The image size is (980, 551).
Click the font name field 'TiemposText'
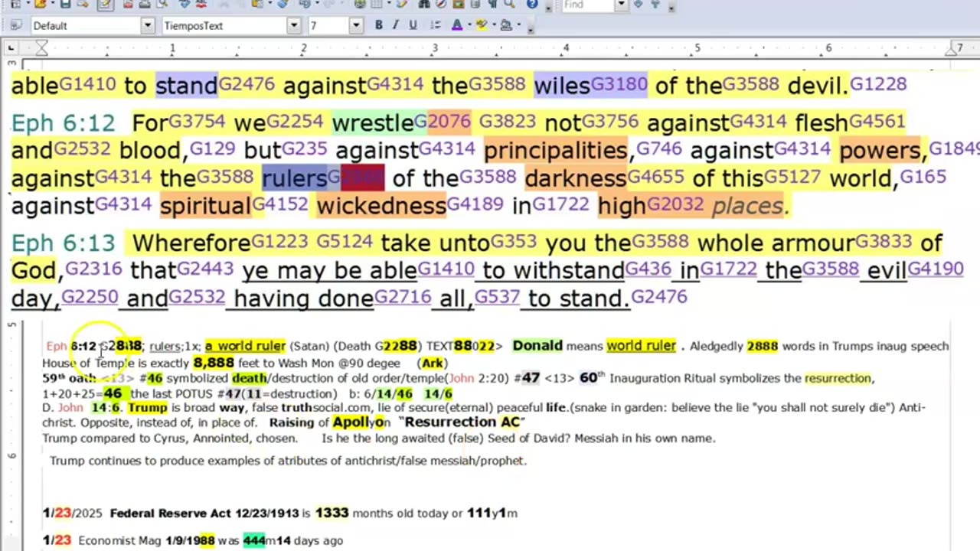(224, 25)
